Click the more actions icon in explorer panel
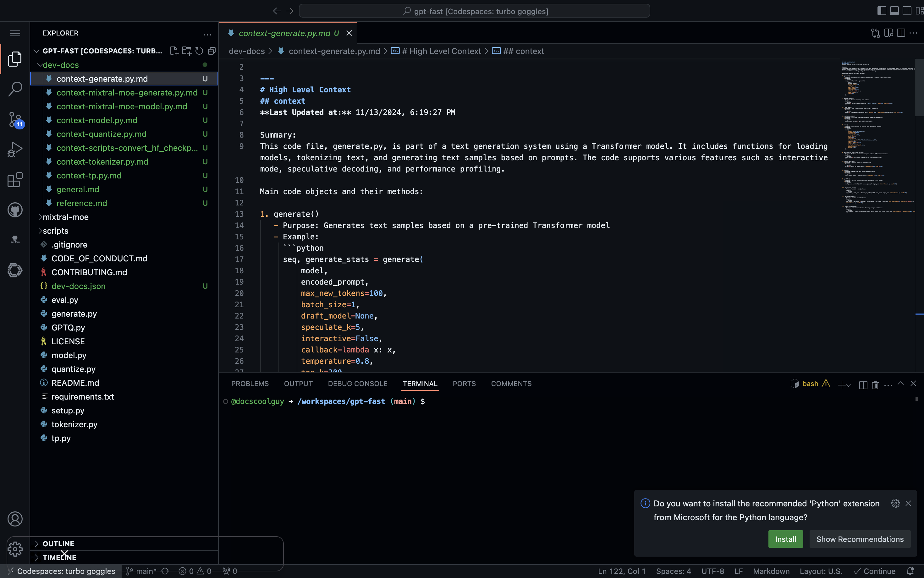 [x=207, y=33]
